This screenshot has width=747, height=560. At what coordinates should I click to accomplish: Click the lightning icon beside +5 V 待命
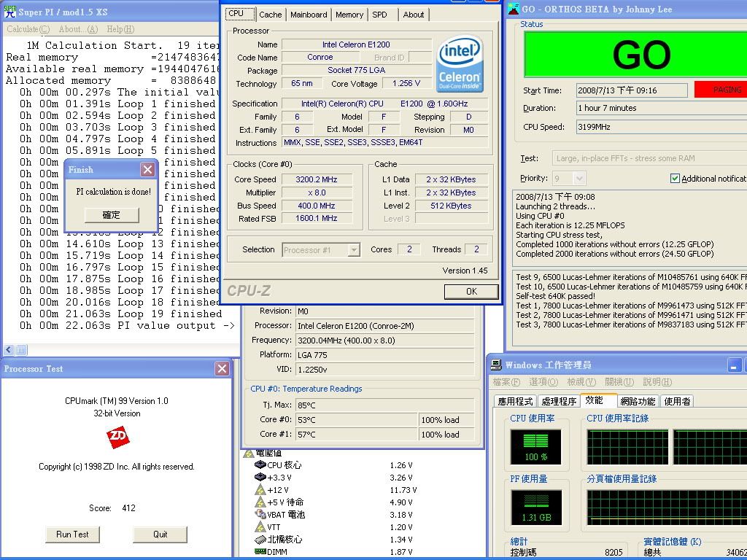(260, 502)
